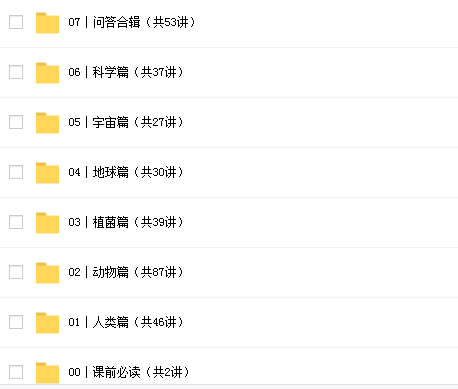Open folder icon for 00 课前必读
The height and width of the screenshot is (389, 458).
pyautogui.click(x=47, y=373)
